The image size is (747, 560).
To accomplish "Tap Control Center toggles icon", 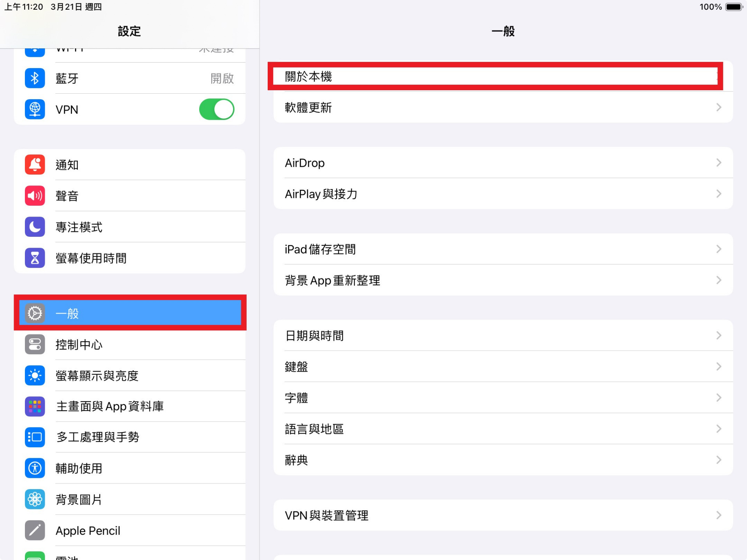I will pyautogui.click(x=35, y=344).
